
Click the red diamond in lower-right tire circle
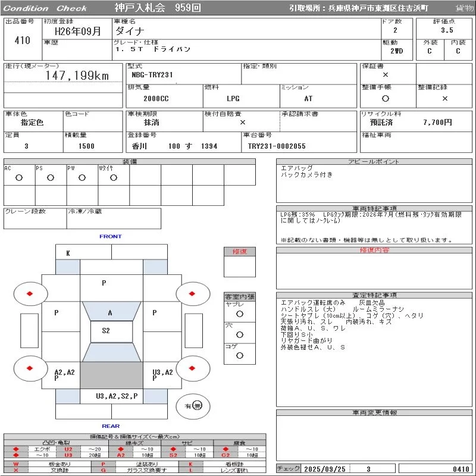(192, 368)
